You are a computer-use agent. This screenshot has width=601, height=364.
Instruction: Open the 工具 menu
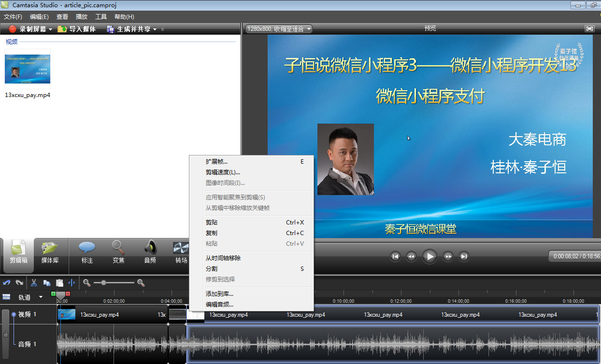101,17
